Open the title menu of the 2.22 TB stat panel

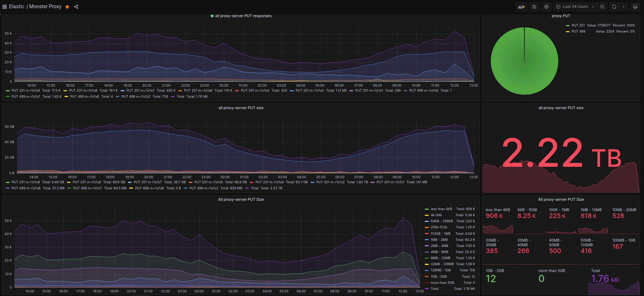point(561,108)
